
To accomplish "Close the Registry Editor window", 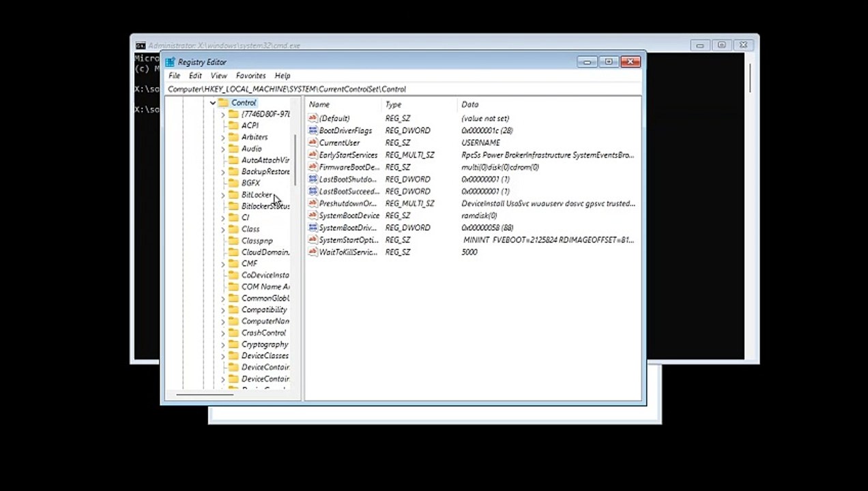I will [x=631, y=62].
